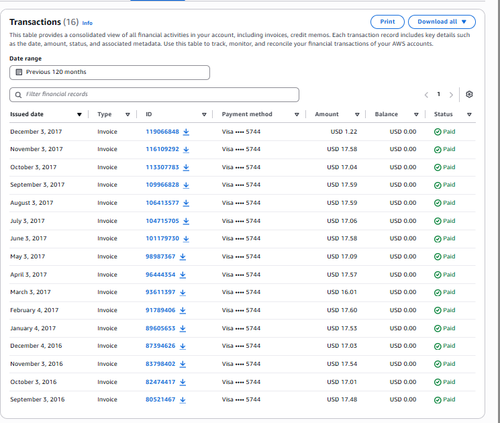Download invoice 82474417 via its download icon
The width and height of the screenshot is (500, 423).
pos(183,382)
